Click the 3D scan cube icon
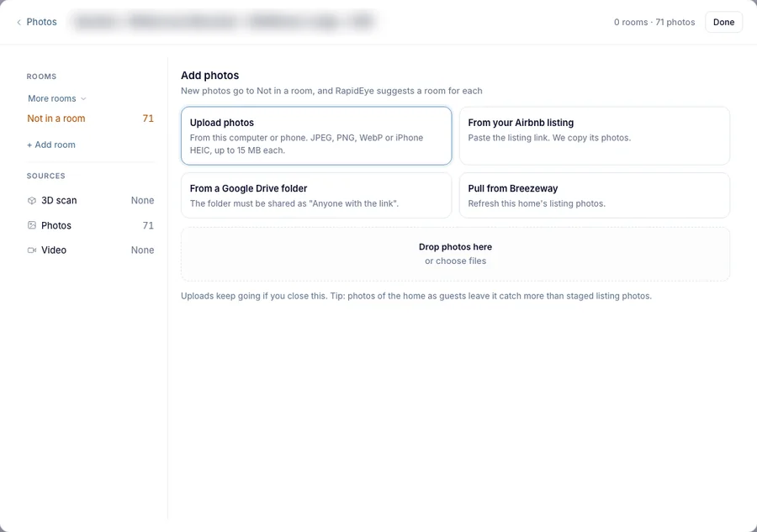This screenshot has width=757, height=532. tap(32, 201)
